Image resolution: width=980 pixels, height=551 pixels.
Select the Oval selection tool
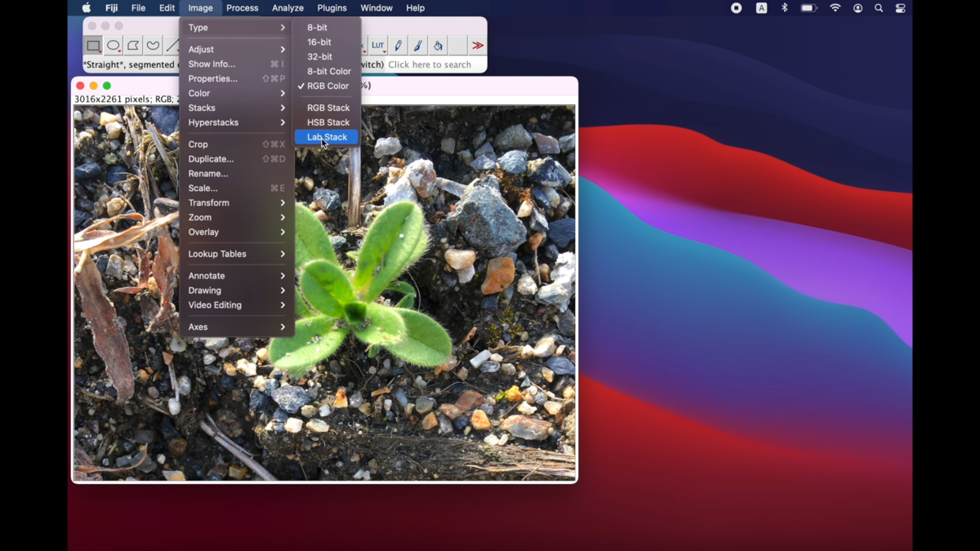[x=114, y=46]
